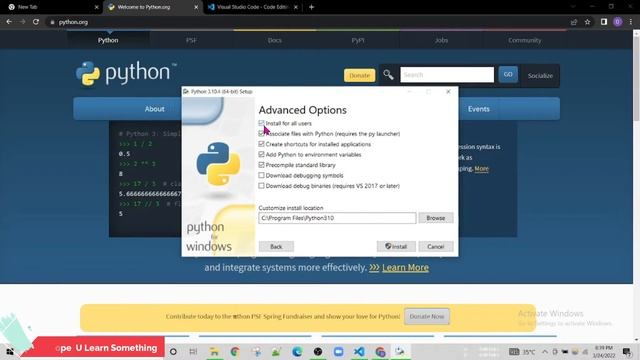This screenshot has height=360, width=640.
Task: Open File Explorer from the taskbar
Action: [x=214, y=351]
